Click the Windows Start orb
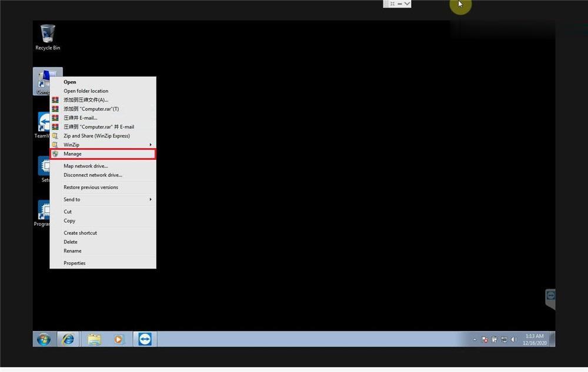The image size is (588, 372). [x=44, y=340]
